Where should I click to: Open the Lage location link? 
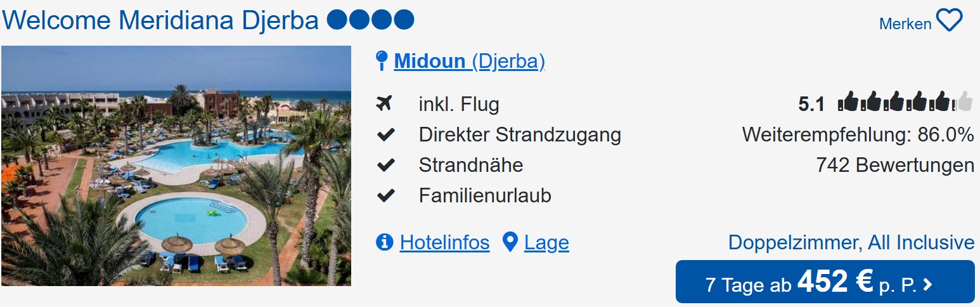546,243
